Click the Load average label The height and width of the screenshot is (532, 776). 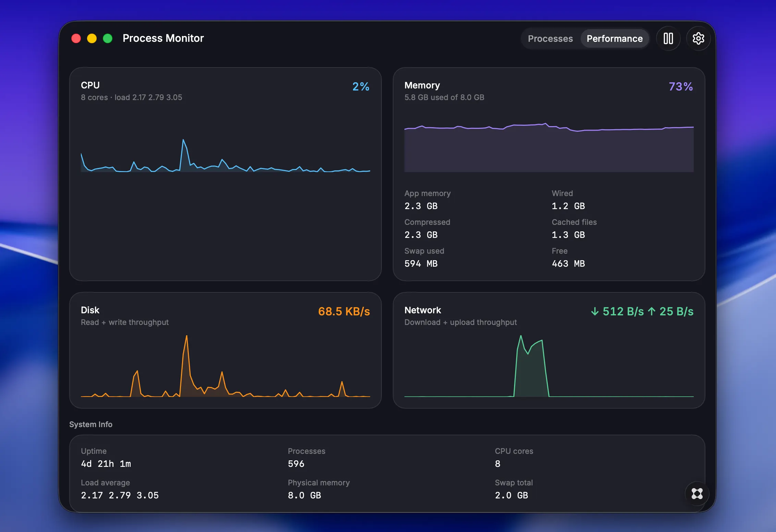[x=105, y=483]
